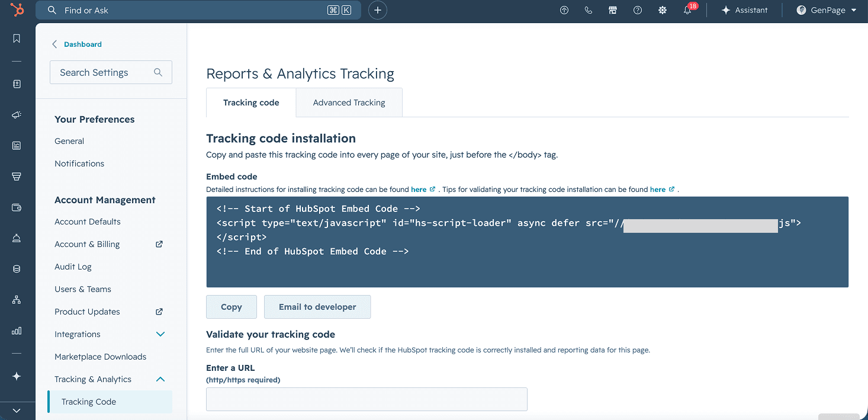Focus the Search Settings input

pos(111,72)
